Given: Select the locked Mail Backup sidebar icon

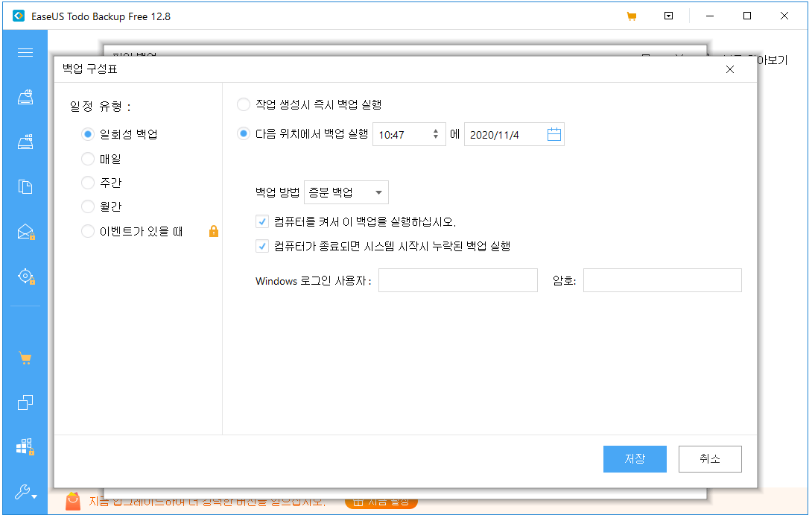Looking at the screenshot, I should 25,231.
